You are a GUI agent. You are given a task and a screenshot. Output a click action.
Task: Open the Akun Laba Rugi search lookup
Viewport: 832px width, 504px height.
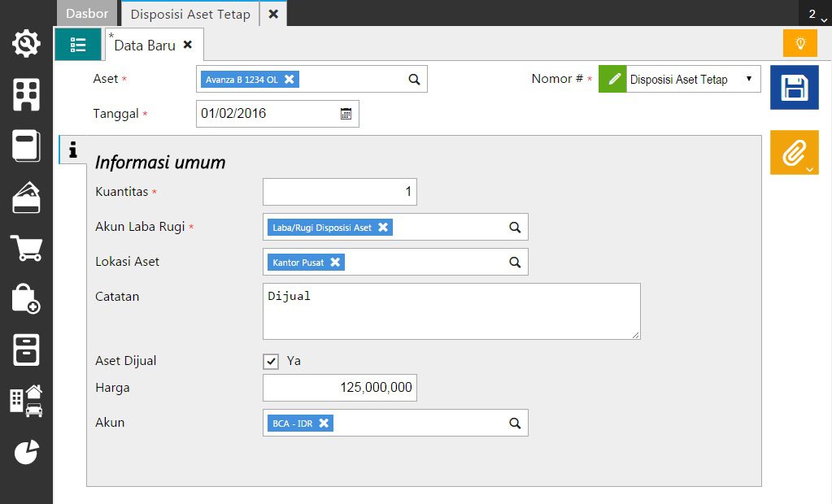pyautogui.click(x=515, y=228)
